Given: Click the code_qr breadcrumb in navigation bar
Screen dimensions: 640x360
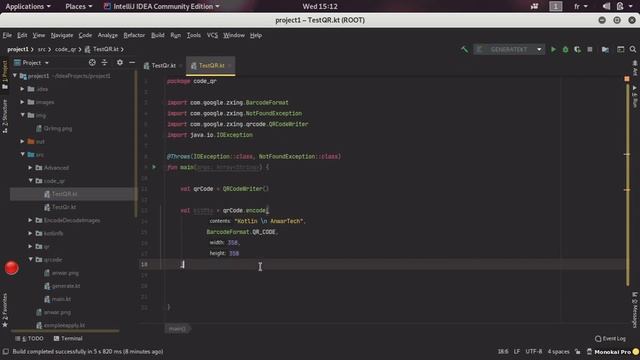Looking at the screenshot, I should [x=65, y=49].
